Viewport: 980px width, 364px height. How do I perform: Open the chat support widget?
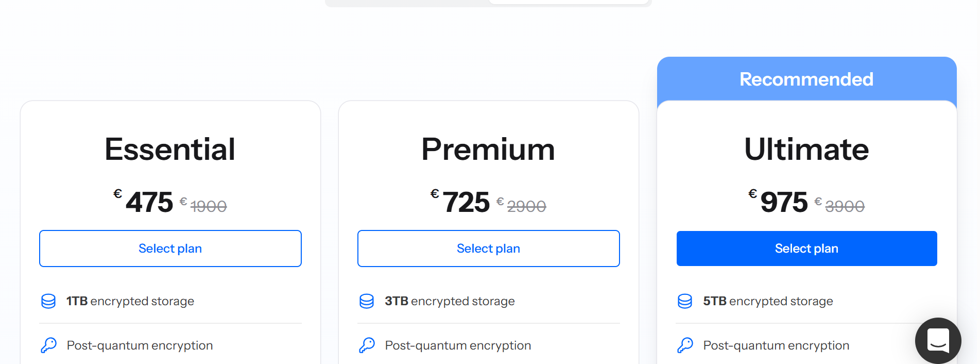[938, 341]
